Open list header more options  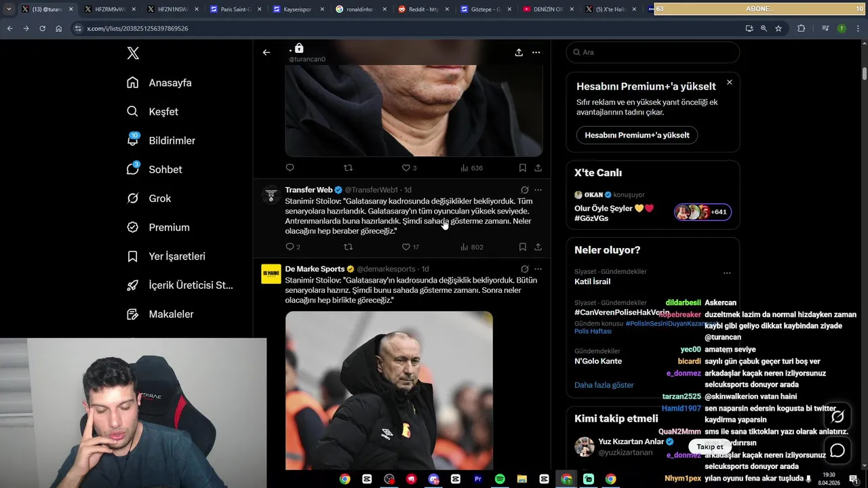pyautogui.click(x=536, y=52)
